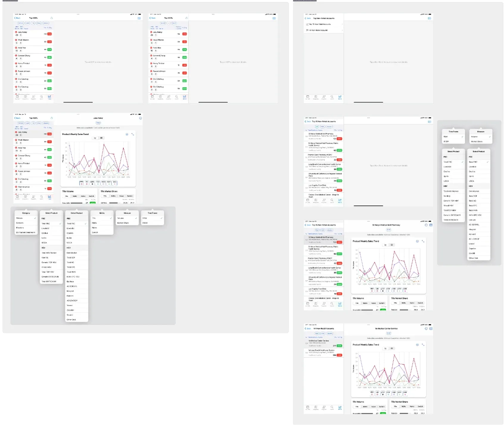Click table view icon on Va Medical Center Service screen
Image resolution: width=504 pixels, height=425 pixels.
[431, 329]
